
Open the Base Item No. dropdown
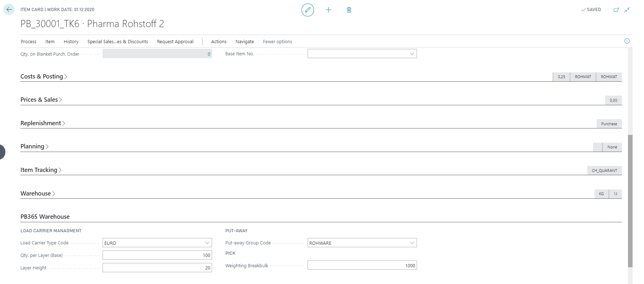[x=412, y=54]
